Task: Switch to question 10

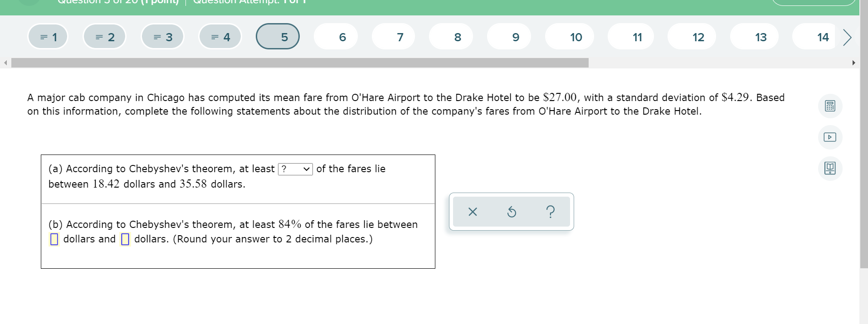Action: coord(575,36)
